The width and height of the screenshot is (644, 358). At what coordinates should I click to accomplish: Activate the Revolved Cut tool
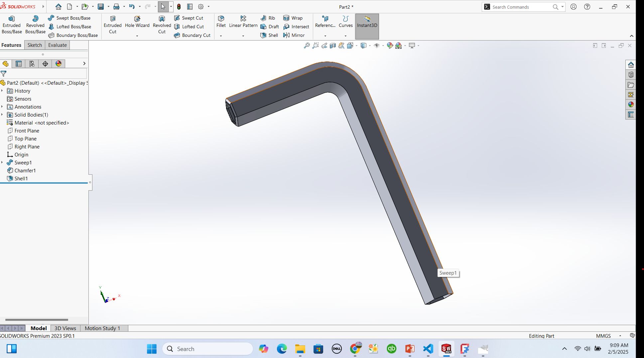click(x=162, y=25)
